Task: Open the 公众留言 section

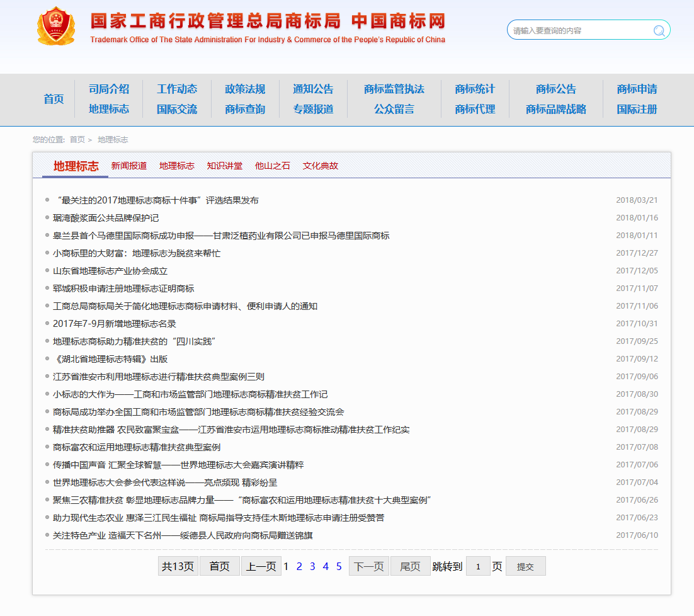Action: (394, 108)
